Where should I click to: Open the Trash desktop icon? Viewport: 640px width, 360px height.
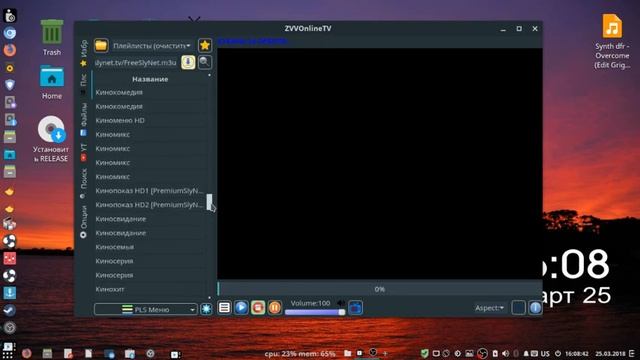point(52,37)
